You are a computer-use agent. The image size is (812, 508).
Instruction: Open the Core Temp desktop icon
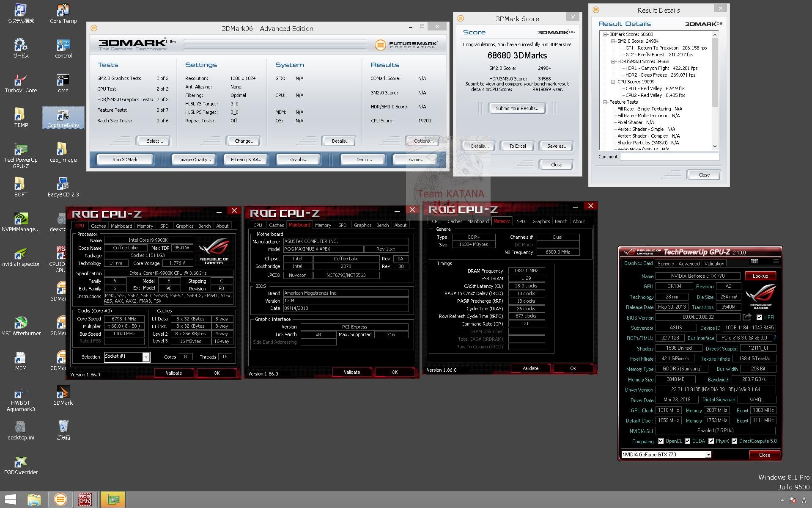[63, 14]
